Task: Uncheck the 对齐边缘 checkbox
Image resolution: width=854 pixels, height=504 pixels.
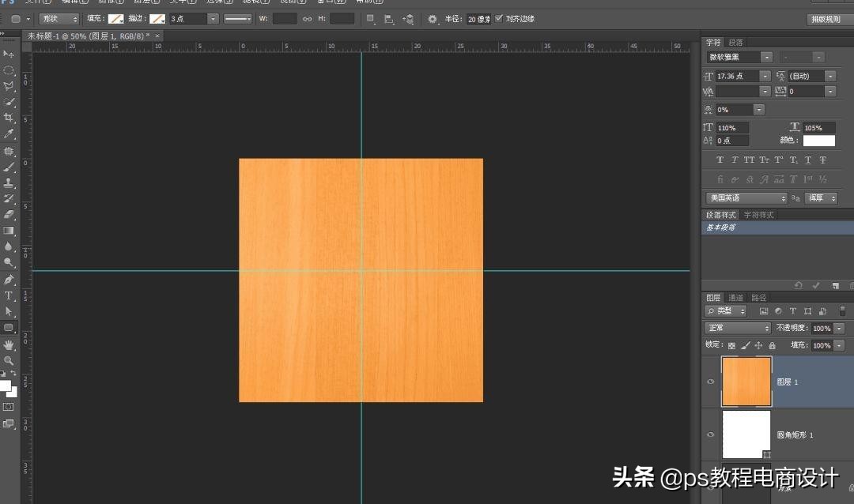Action: coord(501,18)
